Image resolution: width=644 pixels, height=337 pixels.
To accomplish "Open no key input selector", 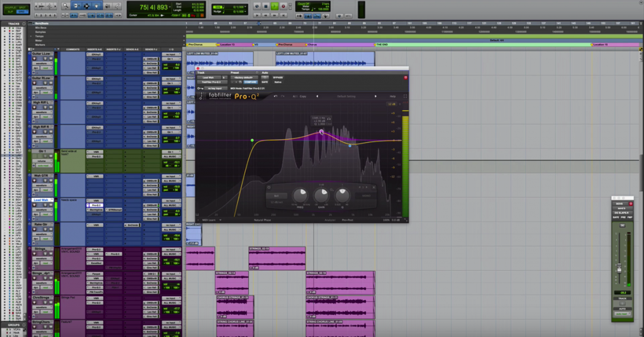I will tap(215, 88).
